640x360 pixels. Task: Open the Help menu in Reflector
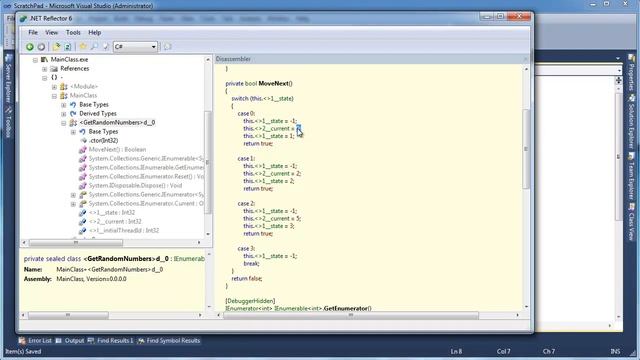[95, 32]
